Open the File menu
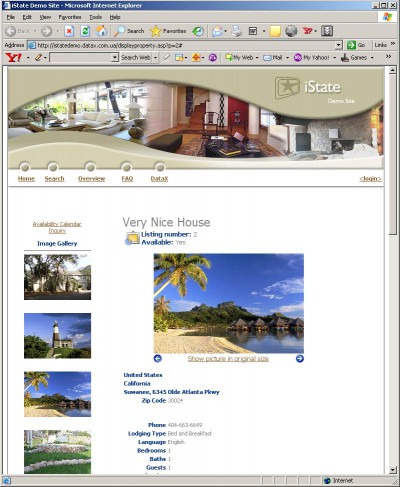Screen dimensions: 400x487 10,17
